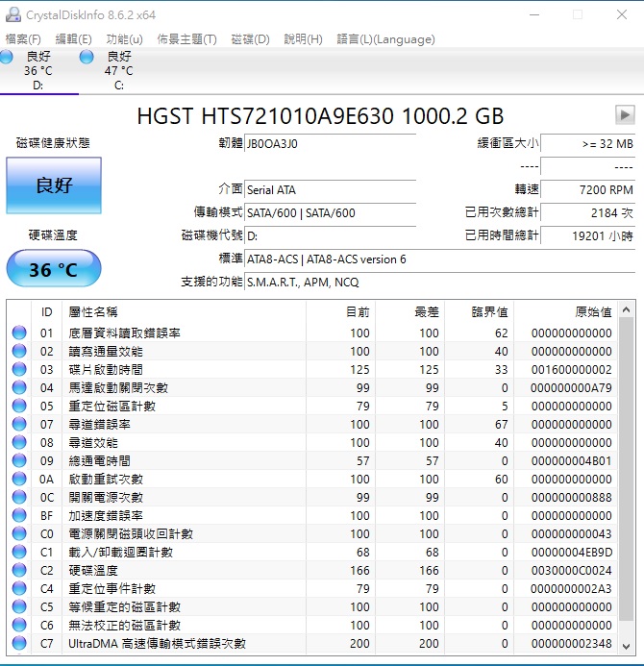Click the blue status dot for ID C2

tap(19, 570)
